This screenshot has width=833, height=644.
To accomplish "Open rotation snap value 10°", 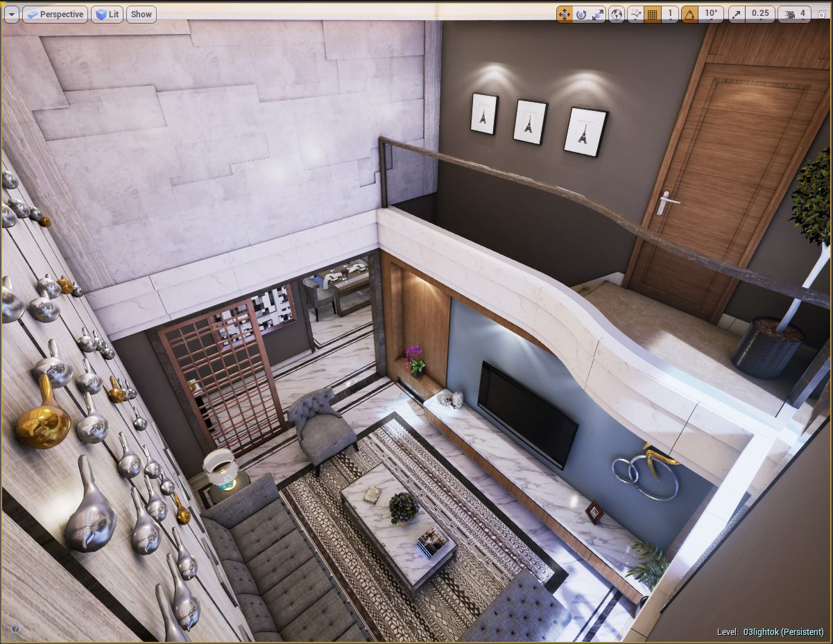I will coord(711,14).
